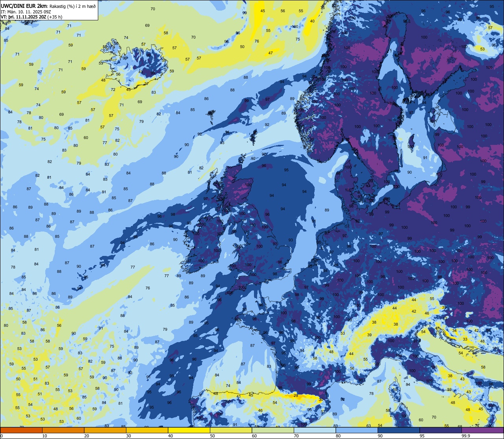The image size is (504, 439).
Task: Click the 70–80 pale blue legend swatch
Action: tap(315, 430)
